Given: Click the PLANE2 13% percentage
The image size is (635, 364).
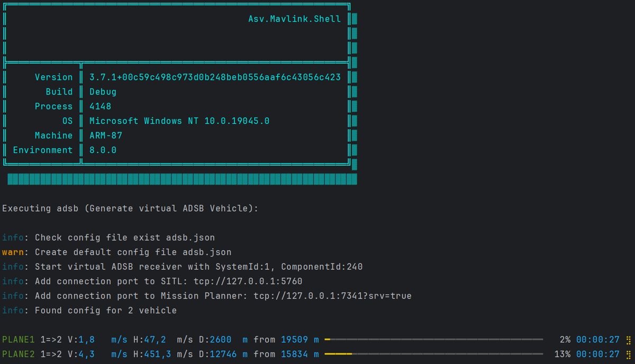Looking at the screenshot, I should pos(562,354).
